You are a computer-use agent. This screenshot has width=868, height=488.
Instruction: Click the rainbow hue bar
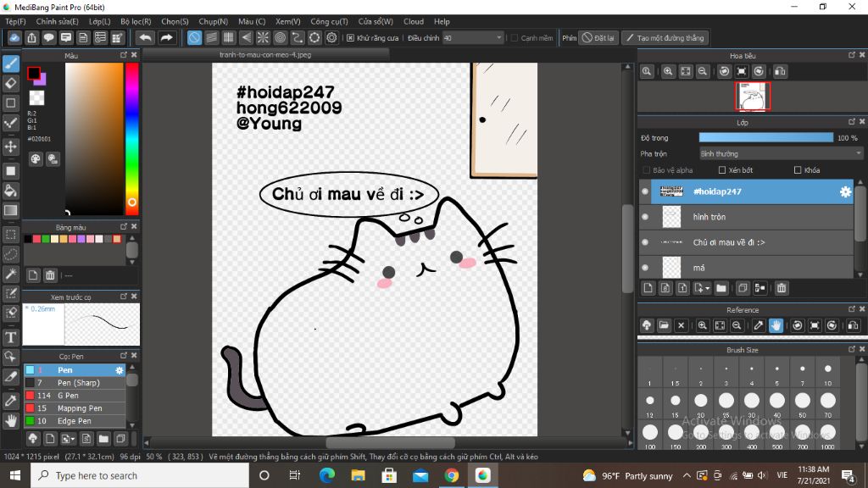point(131,138)
